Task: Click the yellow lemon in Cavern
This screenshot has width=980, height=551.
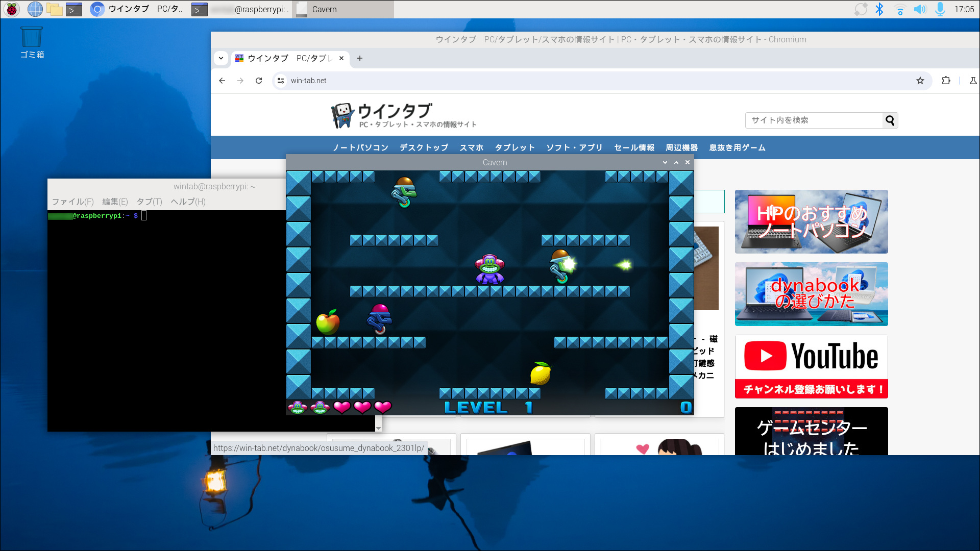Action: (x=541, y=373)
